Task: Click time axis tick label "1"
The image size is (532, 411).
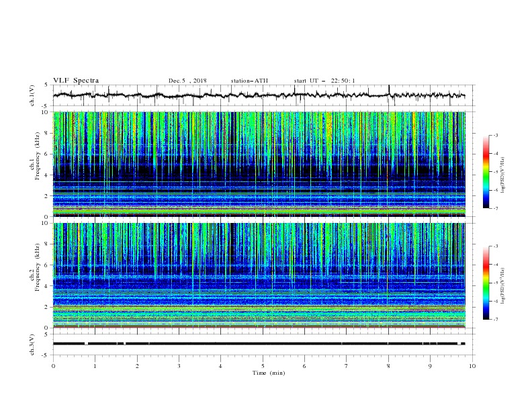Action: coord(95,366)
